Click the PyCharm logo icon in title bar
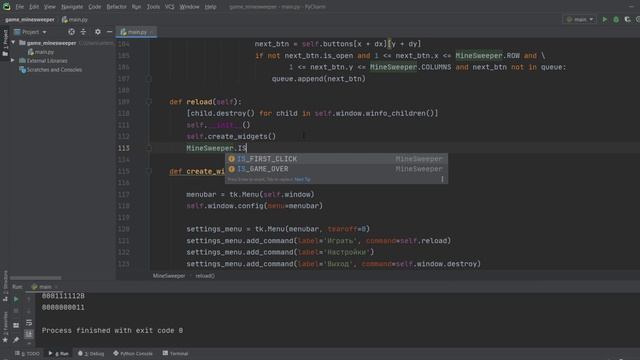The width and height of the screenshot is (640, 360). click(x=7, y=6)
